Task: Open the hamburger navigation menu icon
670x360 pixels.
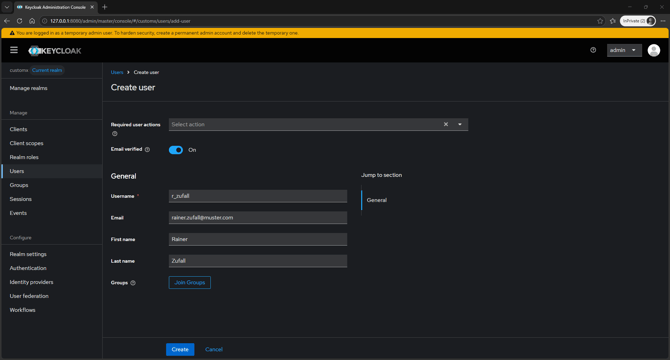Action: coord(14,50)
